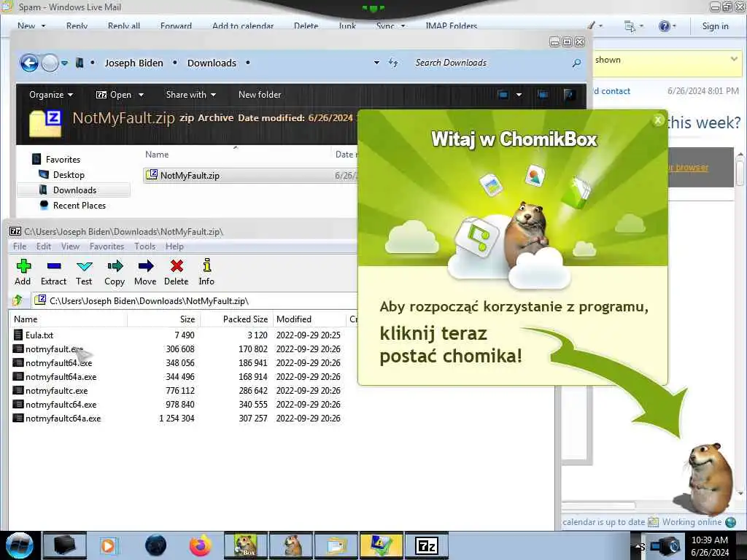747x560 pixels.
Task: Open the Windows Start menu
Action: coord(19,545)
